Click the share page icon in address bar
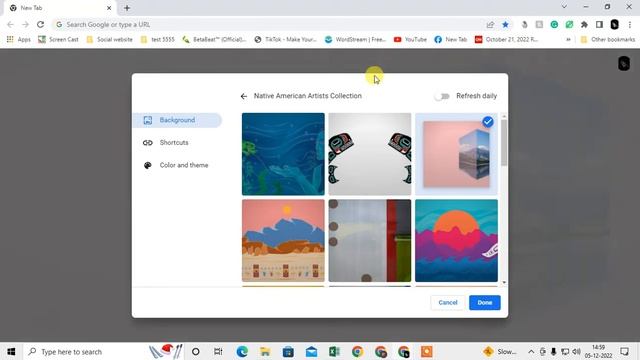Screen dimensions: 640x360 click(x=490, y=24)
